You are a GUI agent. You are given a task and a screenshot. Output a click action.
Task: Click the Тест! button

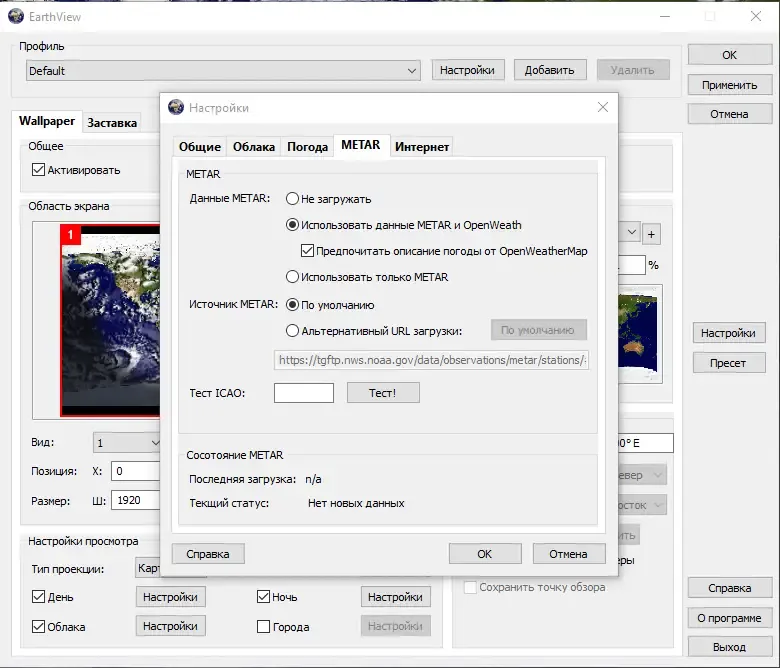[x=383, y=393]
